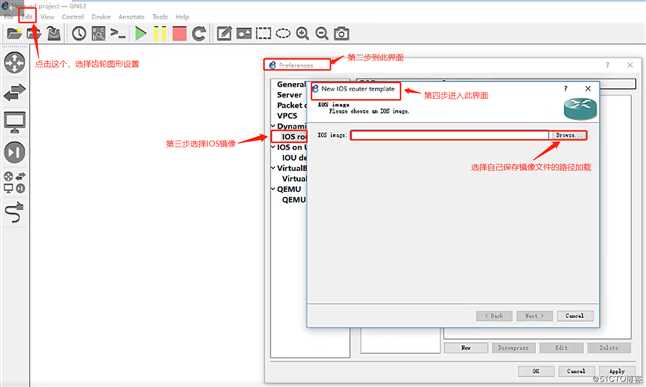Toggle the show interface labels icon

coord(98,33)
